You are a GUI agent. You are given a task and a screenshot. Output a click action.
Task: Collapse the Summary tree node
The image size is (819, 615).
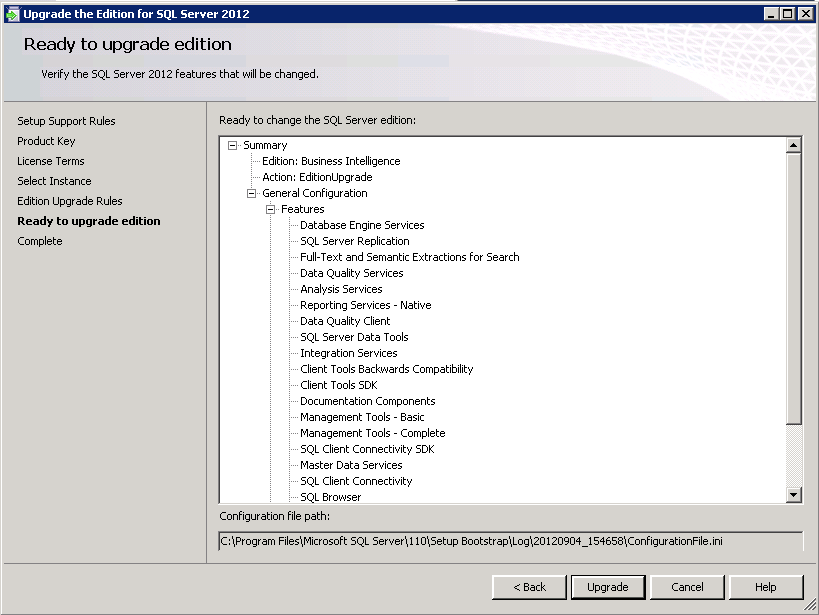click(x=232, y=146)
